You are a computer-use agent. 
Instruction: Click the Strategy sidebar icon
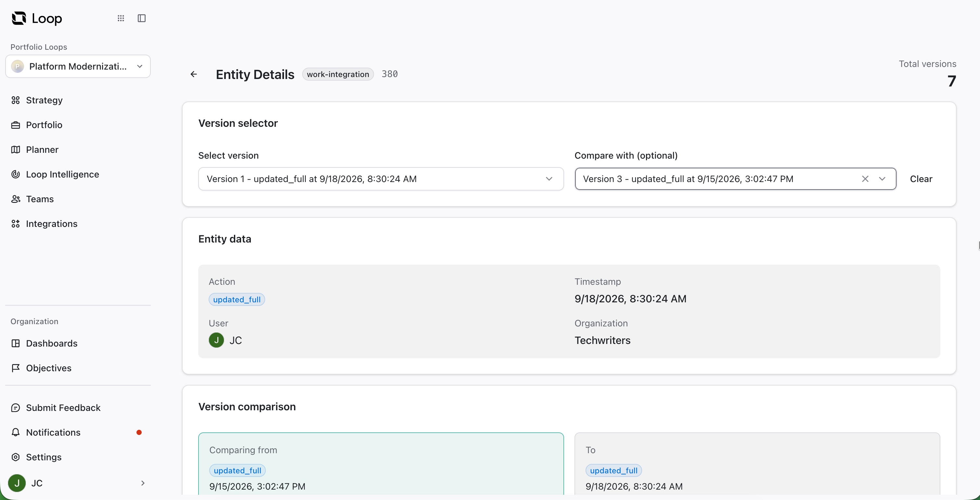coord(16,100)
